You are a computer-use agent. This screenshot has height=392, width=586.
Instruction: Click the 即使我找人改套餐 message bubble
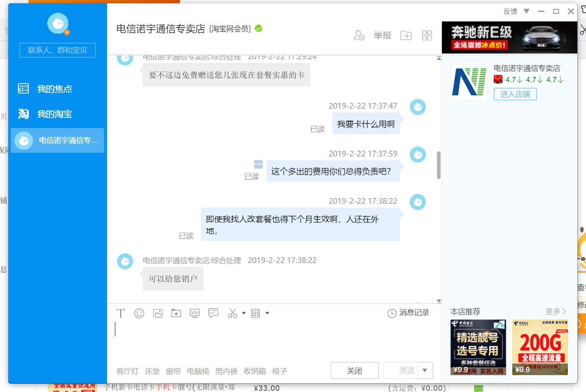click(x=300, y=224)
